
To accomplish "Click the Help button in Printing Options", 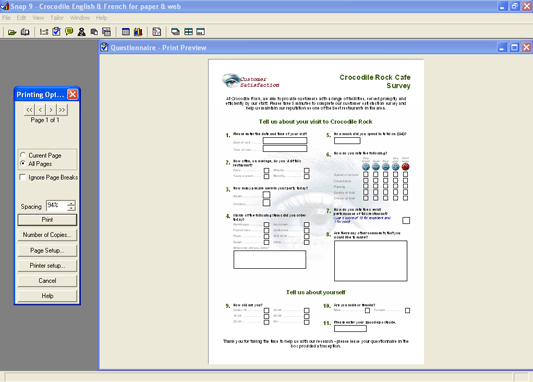I will (x=47, y=296).
